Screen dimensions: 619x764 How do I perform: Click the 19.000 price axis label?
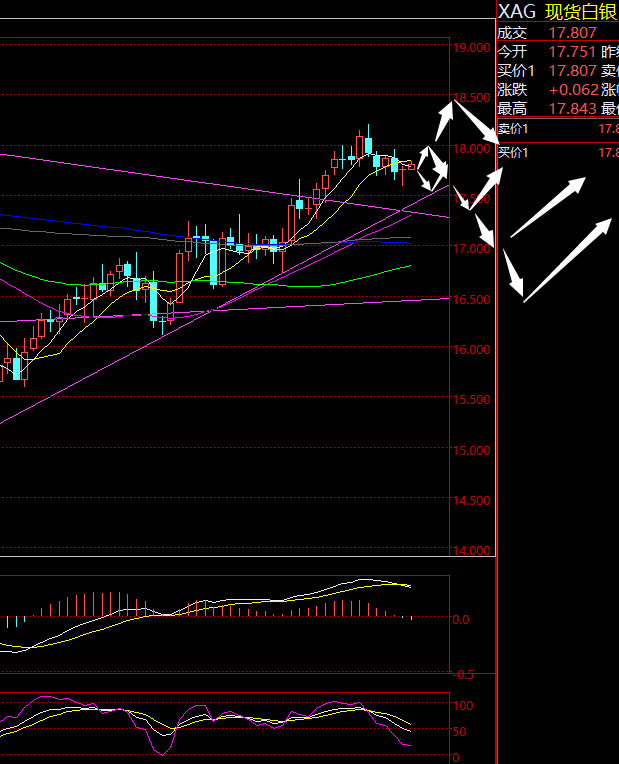pos(471,48)
